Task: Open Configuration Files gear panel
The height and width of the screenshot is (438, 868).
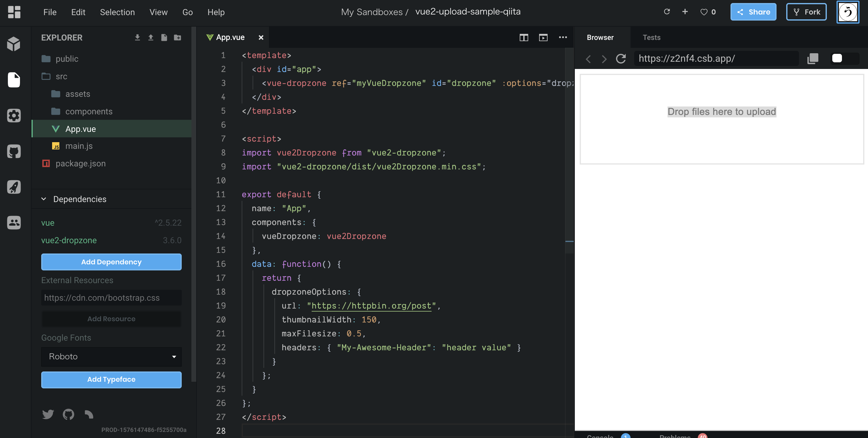Action: pyautogui.click(x=14, y=116)
